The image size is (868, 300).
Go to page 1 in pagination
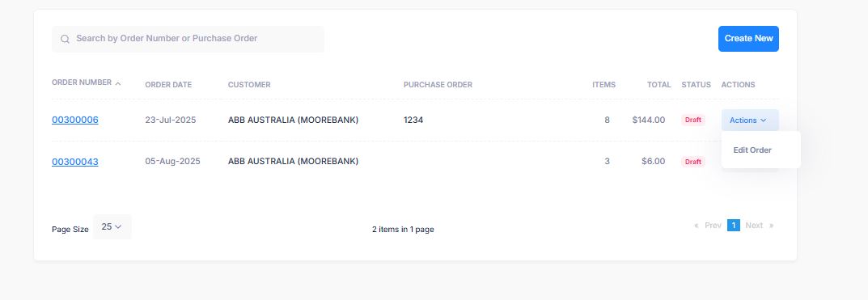(734, 226)
